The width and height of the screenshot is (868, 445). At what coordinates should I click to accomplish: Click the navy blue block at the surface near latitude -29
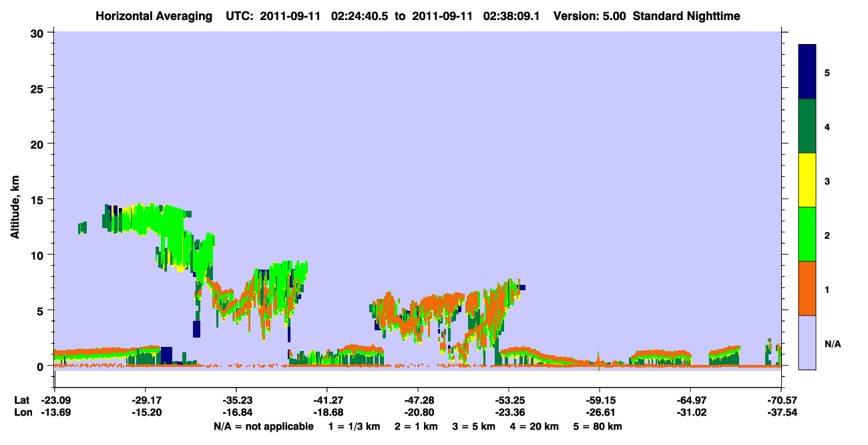(x=167, y=356)
